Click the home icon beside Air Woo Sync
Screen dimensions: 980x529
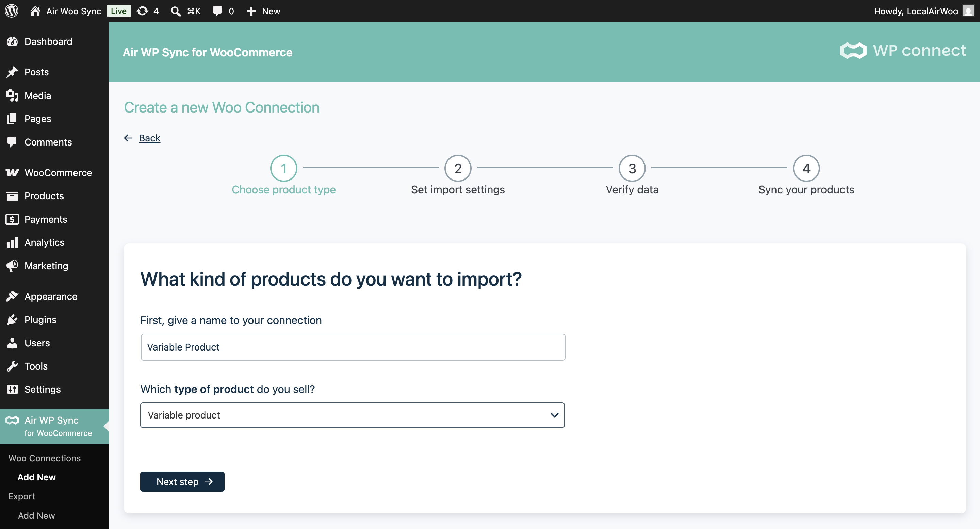tap(35, 11)
